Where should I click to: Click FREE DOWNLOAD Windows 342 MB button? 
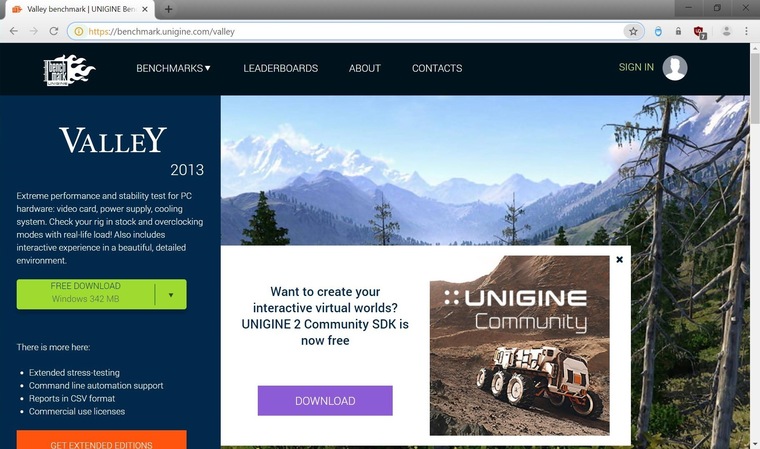(x=85, y=294)
